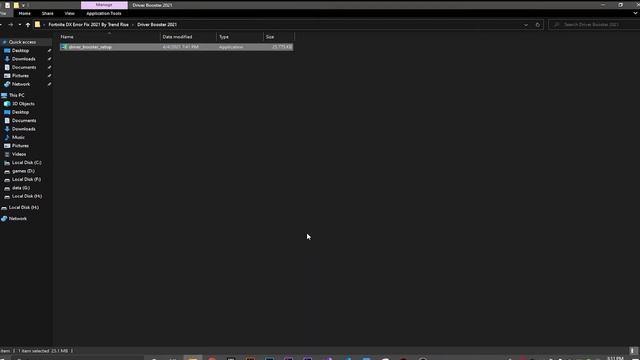Switch to Application Tools tab

(104, 13)
